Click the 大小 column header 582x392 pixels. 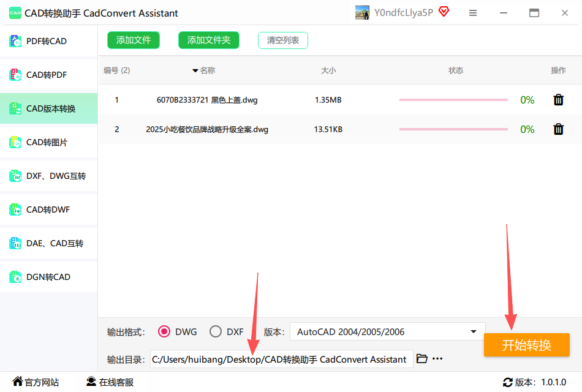coord(328,70)
